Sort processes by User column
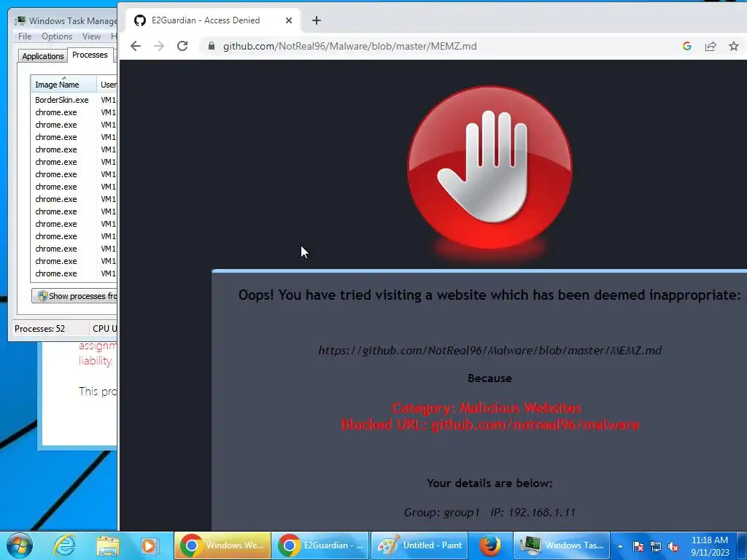The image size is (747, 560). [x=108, y=85]
